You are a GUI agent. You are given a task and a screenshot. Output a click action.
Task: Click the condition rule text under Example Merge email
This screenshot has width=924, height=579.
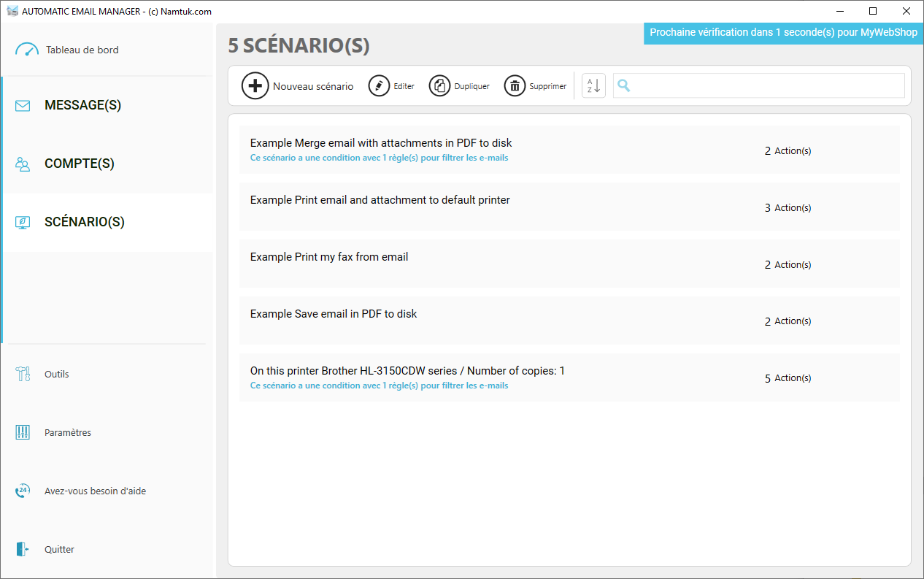pos(379,157)
